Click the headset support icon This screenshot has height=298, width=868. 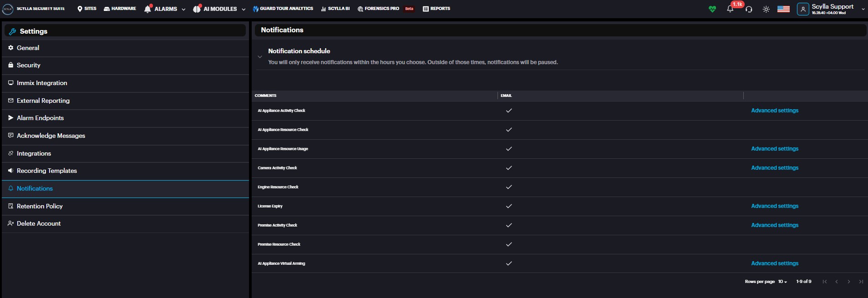(x=749, y=9)
